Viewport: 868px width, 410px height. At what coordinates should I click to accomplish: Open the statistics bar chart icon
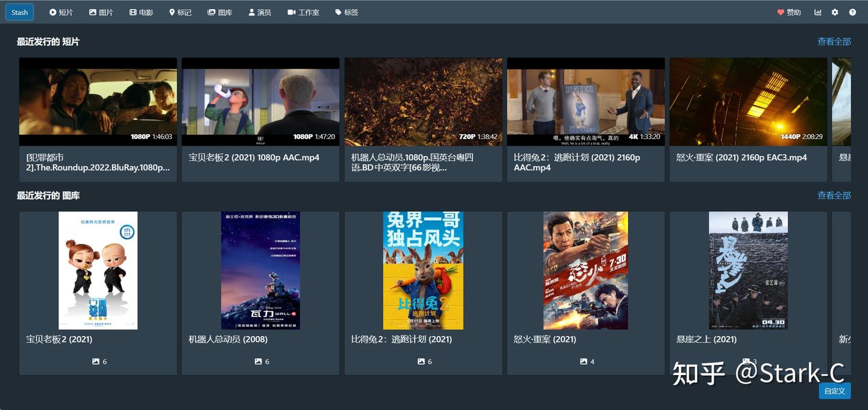click(x=817, y=11)
